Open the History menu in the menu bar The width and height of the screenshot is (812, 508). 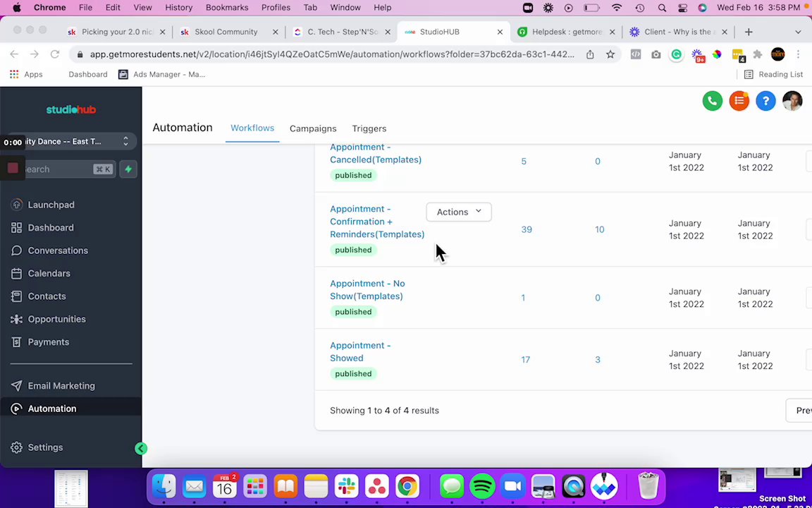point(178,8)
